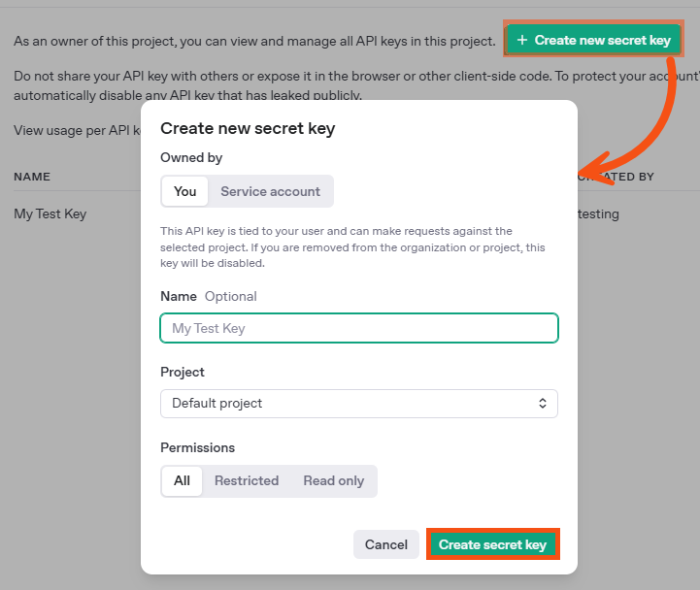Click the top Create new secret key button
The height and width of the screenshot is (590, 700).
(594, 40)
